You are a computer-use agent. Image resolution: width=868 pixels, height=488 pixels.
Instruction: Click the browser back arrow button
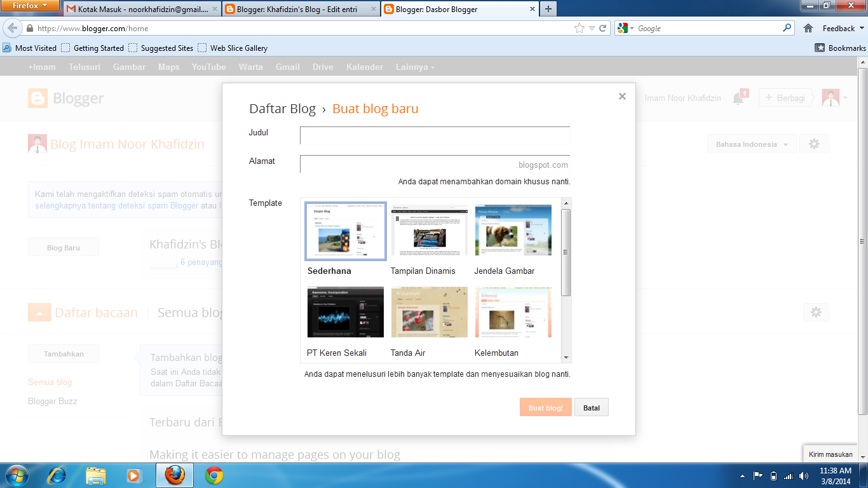(12, 28)
